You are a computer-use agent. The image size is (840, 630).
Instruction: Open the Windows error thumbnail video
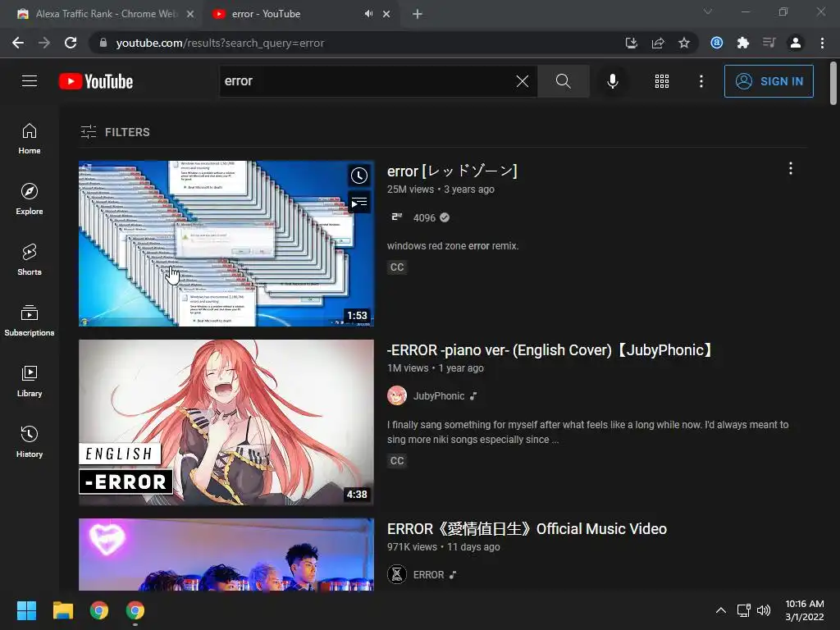click(226, 243)
